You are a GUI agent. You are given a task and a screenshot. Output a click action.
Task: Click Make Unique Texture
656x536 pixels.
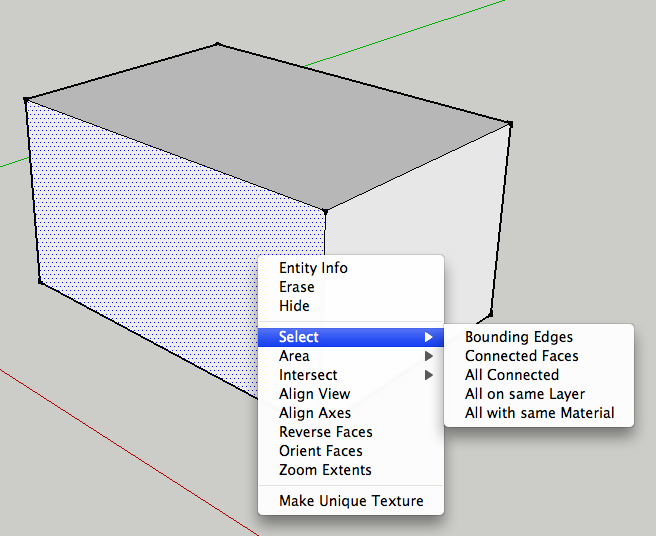click(x=351, y=501)
